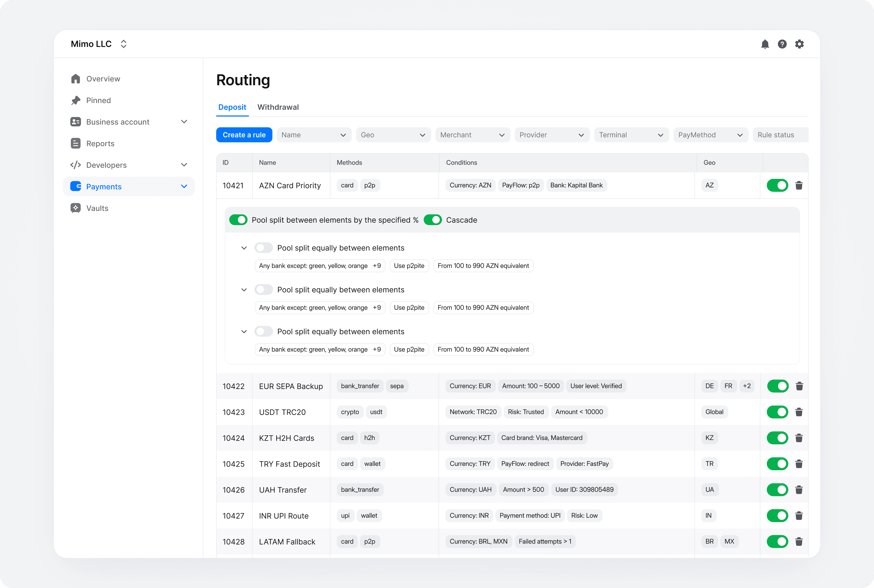The image size is (874, 588).
Task: Delete the INR UPI Route rule
Action: click(x=799, y=516)
